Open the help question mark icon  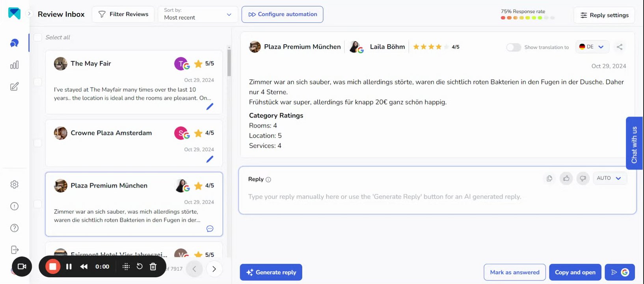(14, 228)
